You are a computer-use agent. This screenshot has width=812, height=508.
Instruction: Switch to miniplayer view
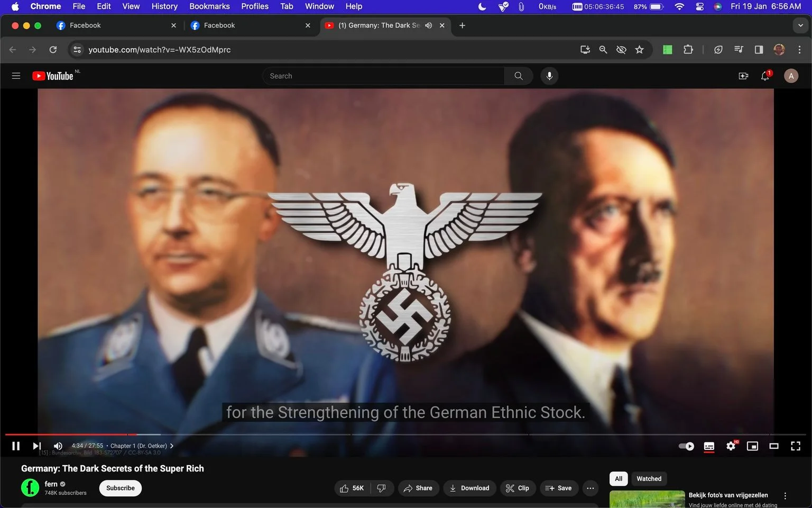click(752, 446)
